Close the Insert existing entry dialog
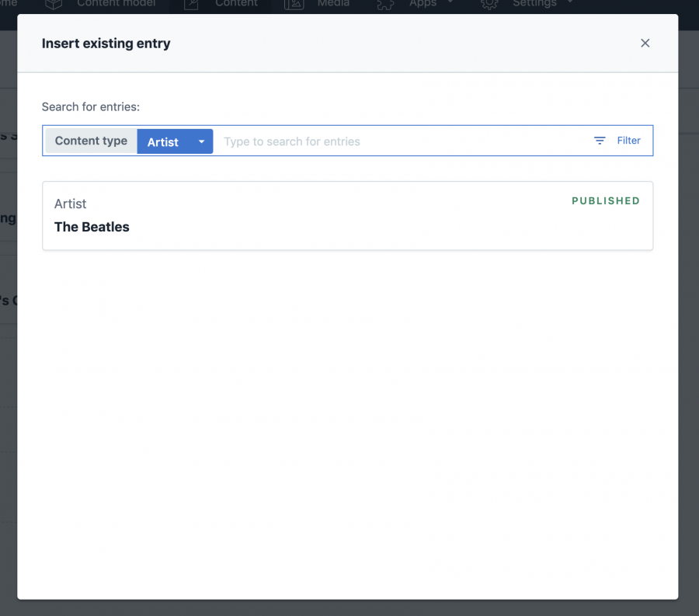Viewport: 699px width, 616px height. (645, 44)
